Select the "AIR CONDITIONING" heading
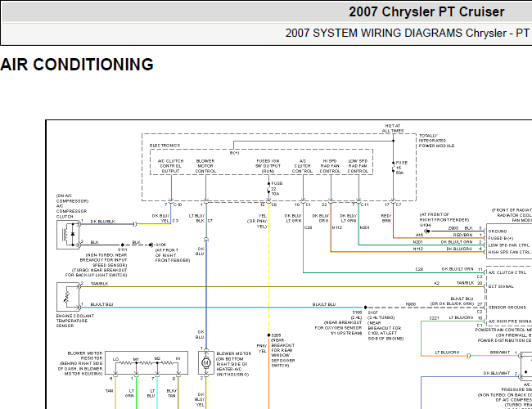 77,65
